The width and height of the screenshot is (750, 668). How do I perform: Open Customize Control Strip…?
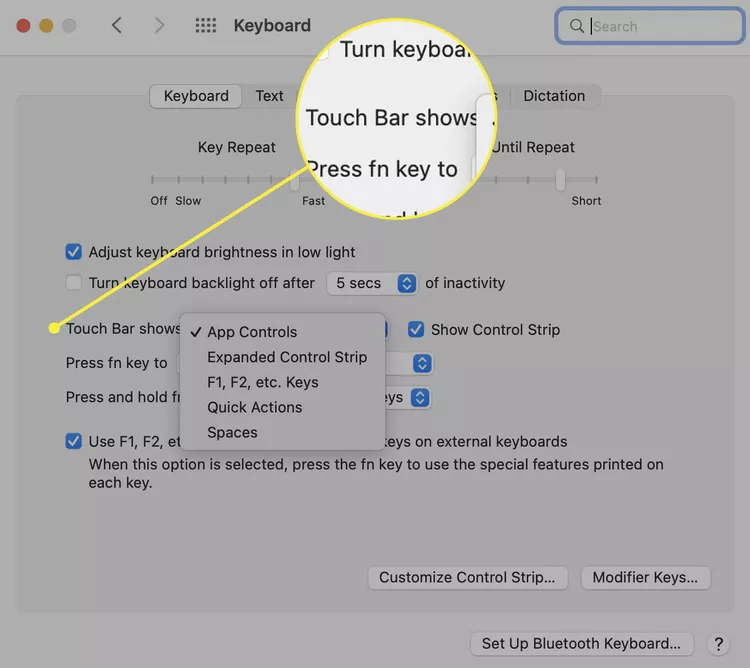(x=467, y=578)
